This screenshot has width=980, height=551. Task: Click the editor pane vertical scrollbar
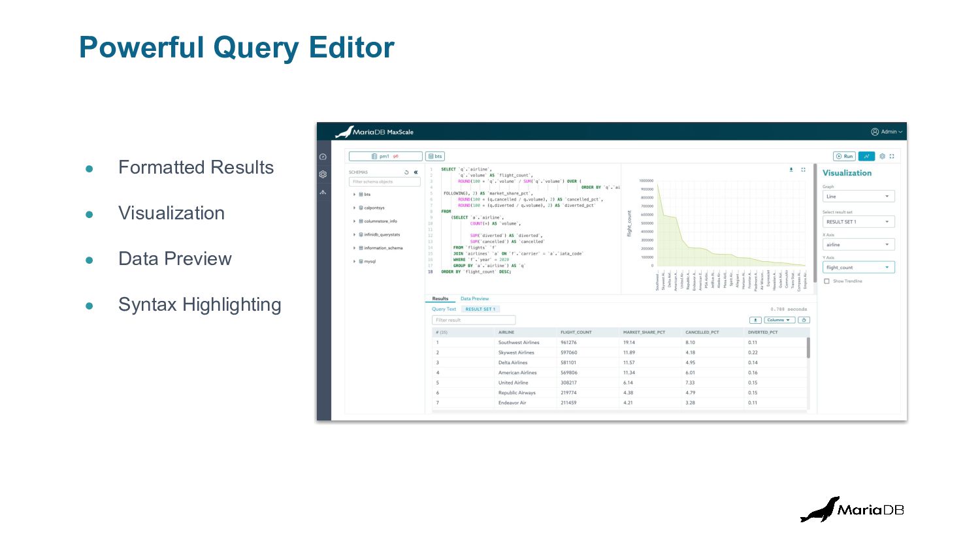[x=814, y=223]
